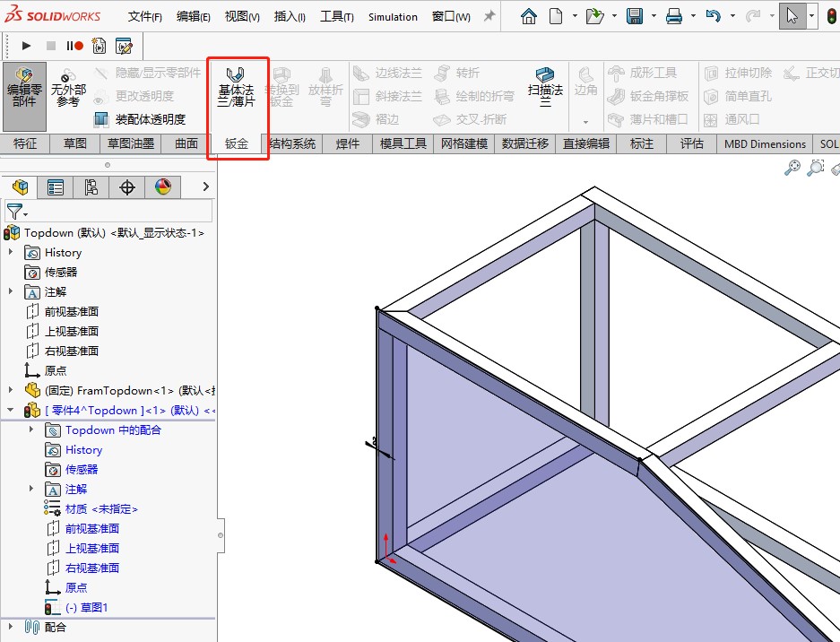Switch to the MBD Dimensions tab
The width and height of the screenshot is (840, 642).
(x=765, y=143)
